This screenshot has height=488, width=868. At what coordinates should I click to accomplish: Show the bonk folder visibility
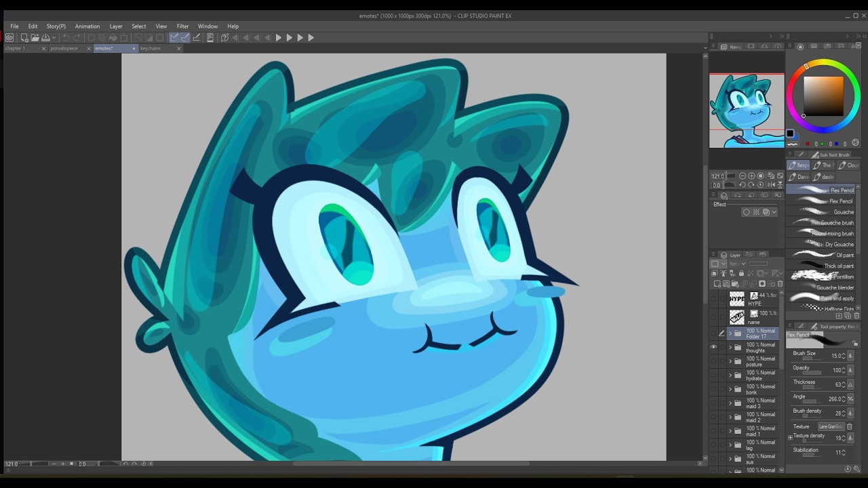tap(713, 389)
